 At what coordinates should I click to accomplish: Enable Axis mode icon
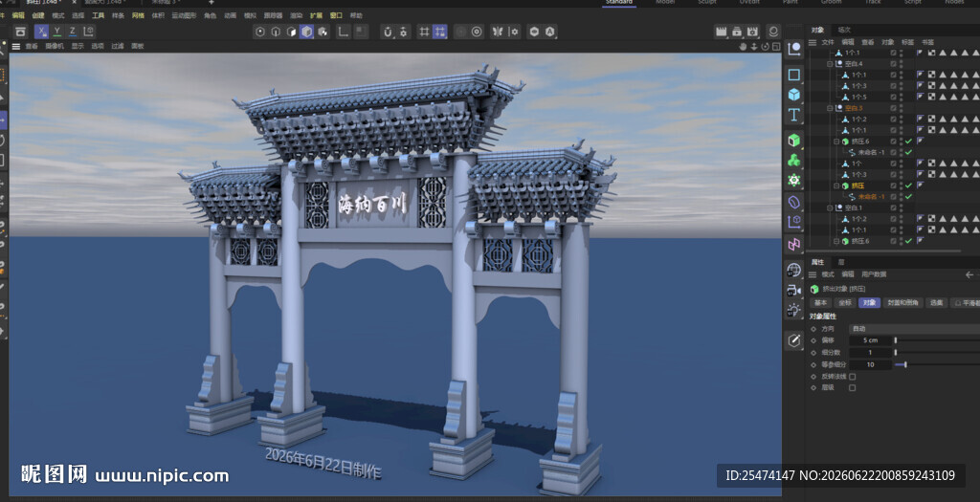[344, 32]
